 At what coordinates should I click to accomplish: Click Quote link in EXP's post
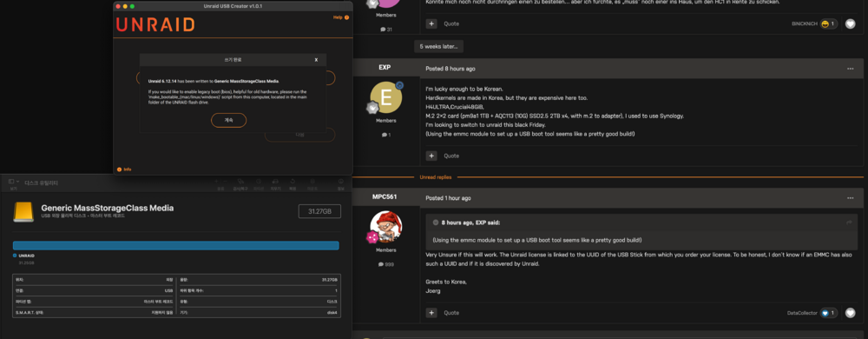pos(451,156)
